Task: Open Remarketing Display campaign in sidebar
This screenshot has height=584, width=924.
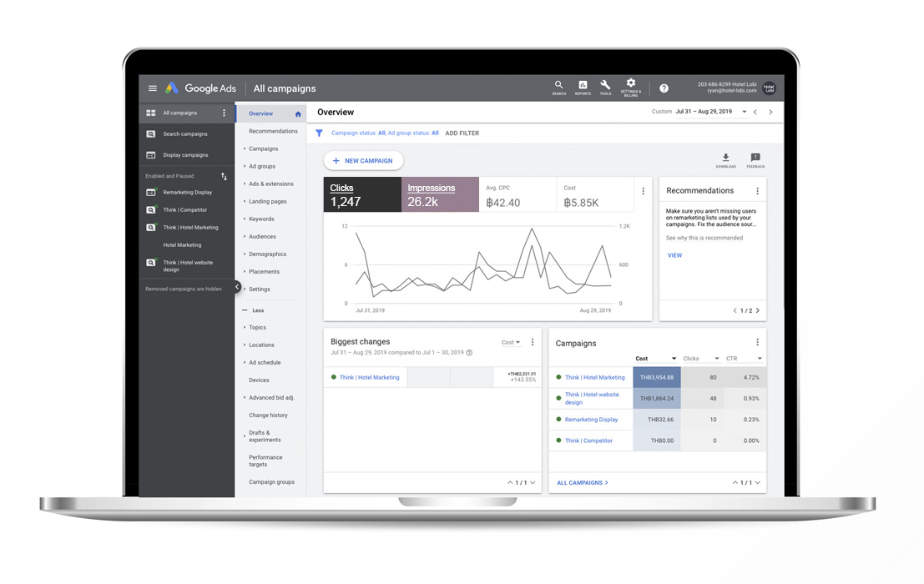Action: click(x=179, y=193)
